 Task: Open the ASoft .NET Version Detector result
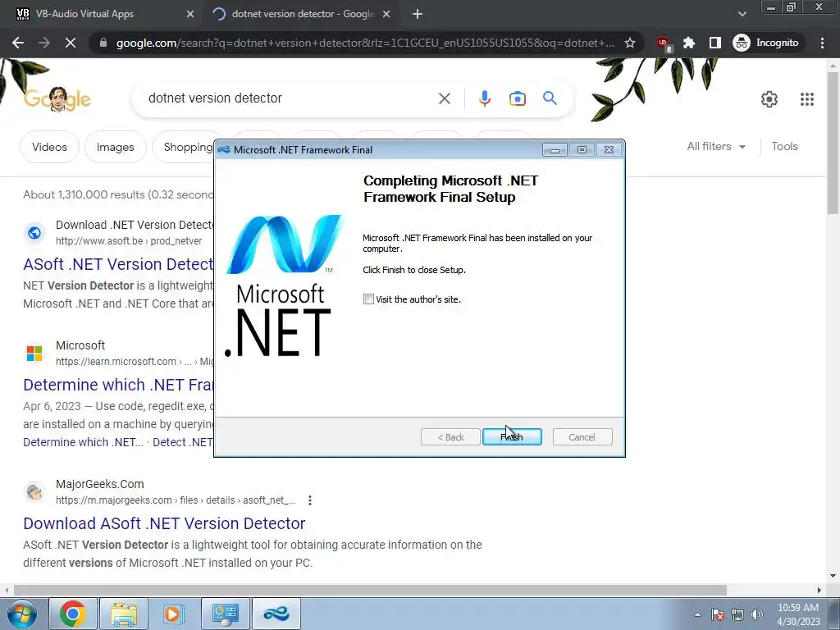pyautogui.click(x=118, y=264)
